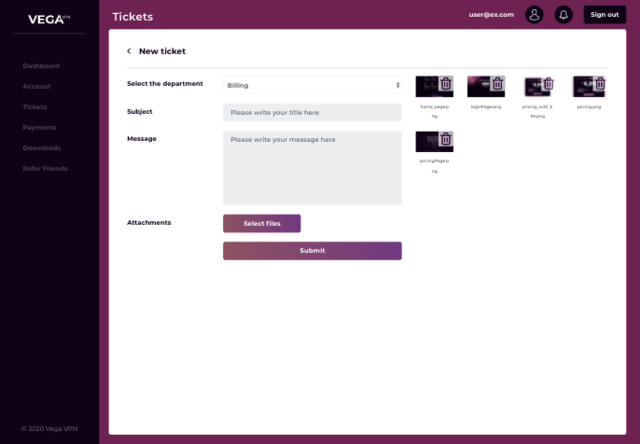
Task: Remove the pricingPage.png attachment
Action: (x=446, y=139)
